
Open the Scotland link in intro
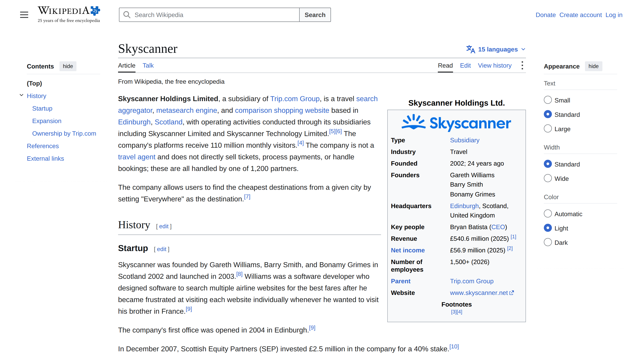click(x=169, y=122)
